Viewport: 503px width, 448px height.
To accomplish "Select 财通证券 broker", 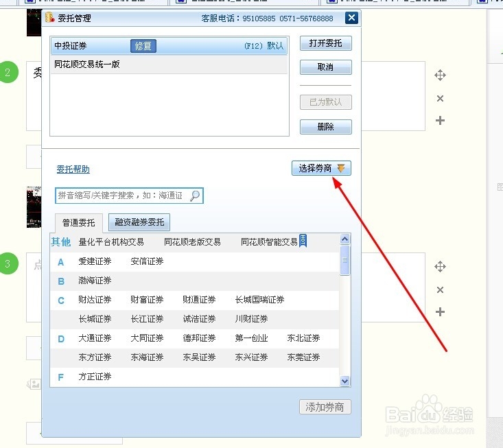I will point(199,300).
